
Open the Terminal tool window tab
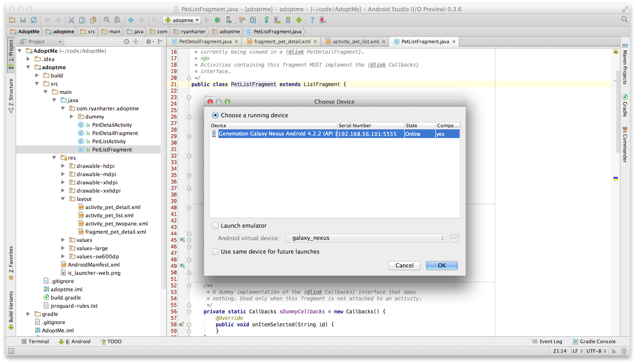click(36, 341)
